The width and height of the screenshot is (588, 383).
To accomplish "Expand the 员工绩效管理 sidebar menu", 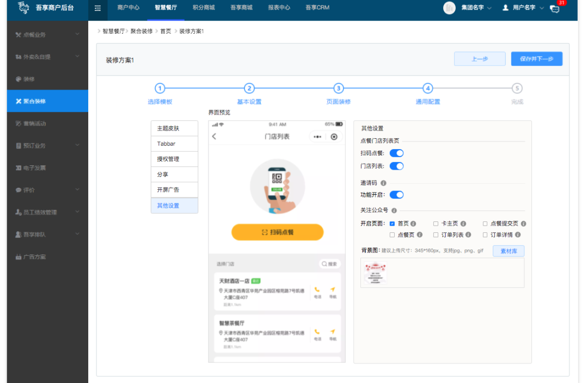I will pyautogui.click(x=47, y=212).
